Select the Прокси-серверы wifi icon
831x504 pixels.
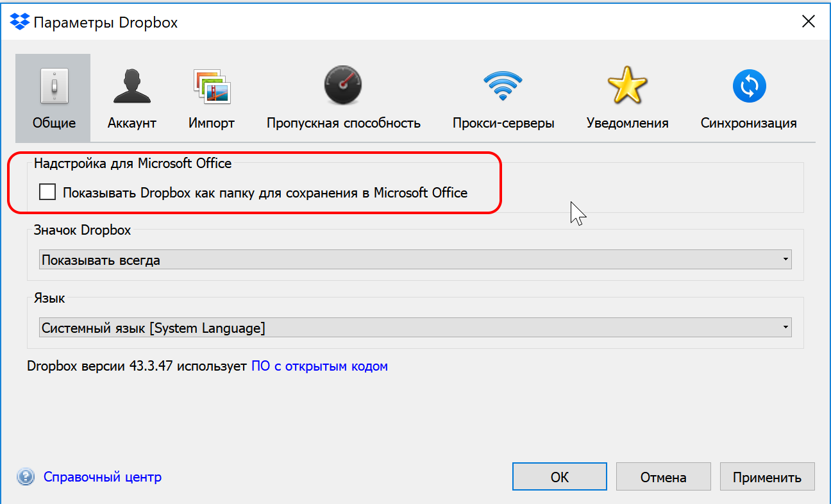tap(503, 85)
